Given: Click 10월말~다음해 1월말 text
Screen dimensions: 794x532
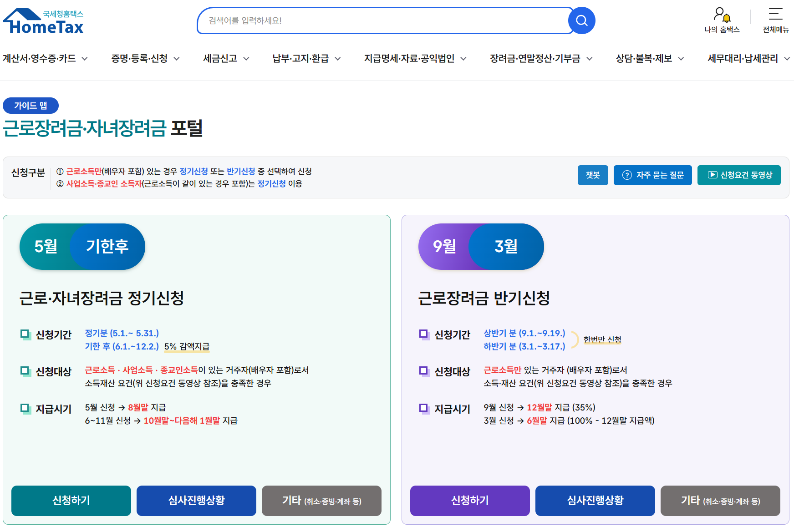Looking at the screenshot, I should (x=182, y=421).
